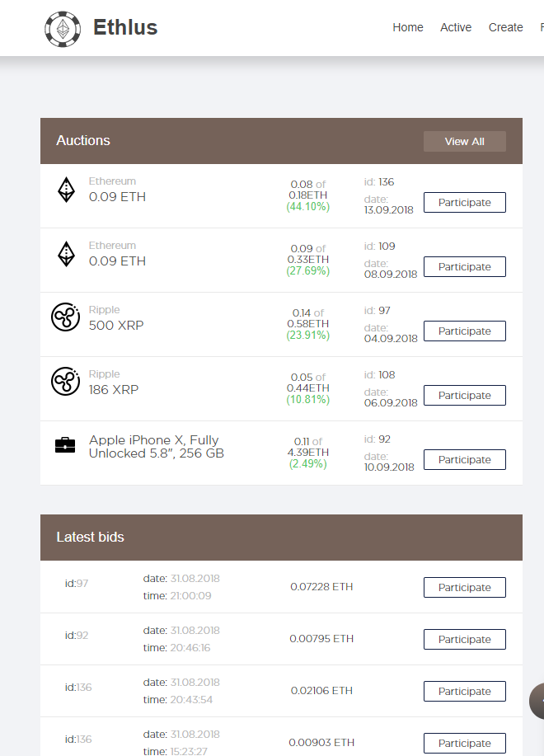Click the Ethlus brand name text
This screenshot has width=544, height=756.
coord(125,27)
